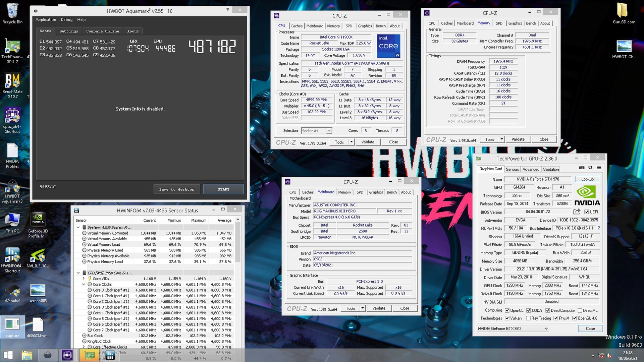The height and width of the screenshot is (362, 644).
Task: Switch to SPD tab in CPU-Z Mainboard window
Action: click(360, 192)
